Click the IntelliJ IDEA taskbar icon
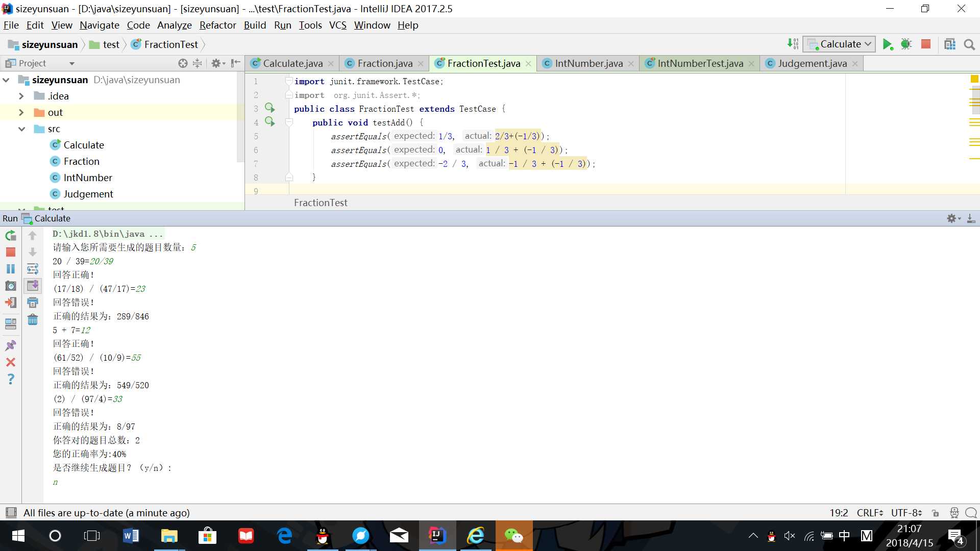The width and height of the screenshot is (980, 551). (436, 536)
